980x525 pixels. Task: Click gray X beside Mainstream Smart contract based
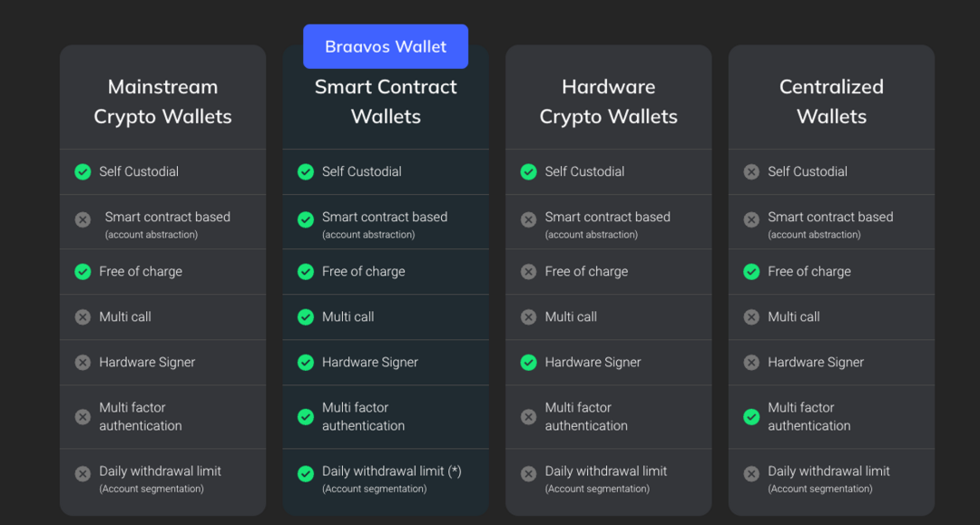83,219
